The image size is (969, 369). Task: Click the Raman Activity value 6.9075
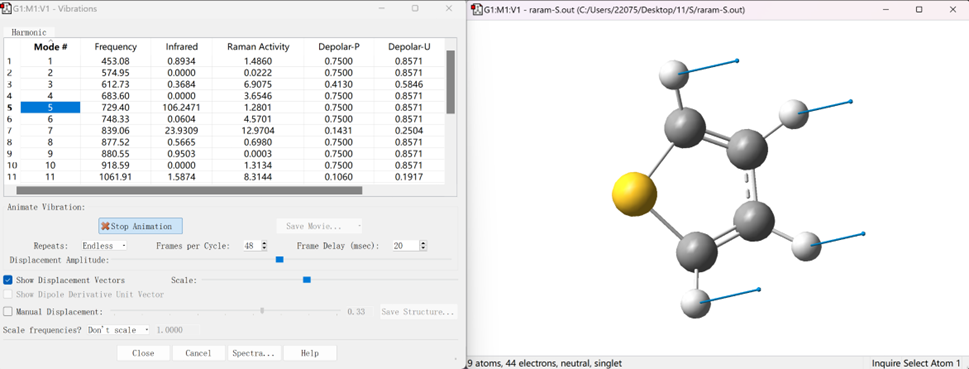coord(258,84)
